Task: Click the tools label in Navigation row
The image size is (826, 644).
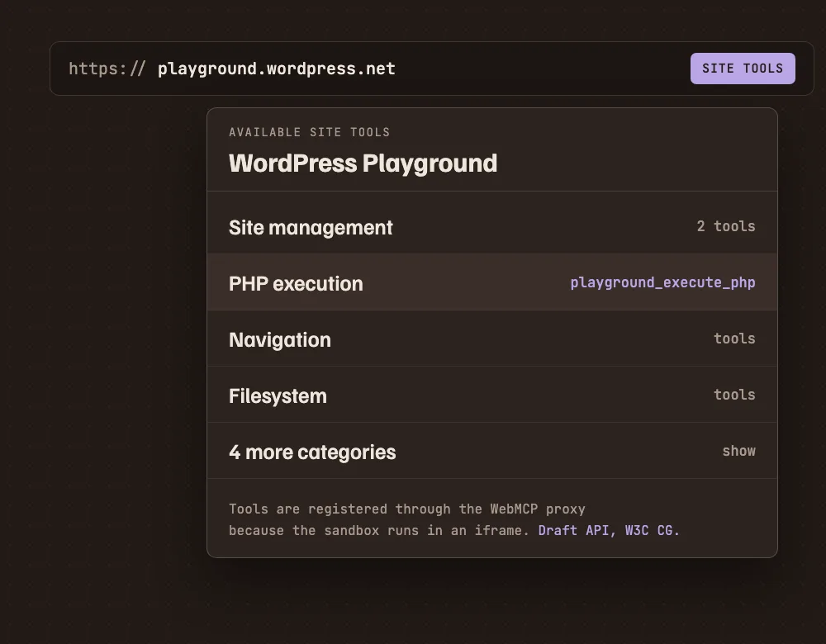Action: [734, 339]
